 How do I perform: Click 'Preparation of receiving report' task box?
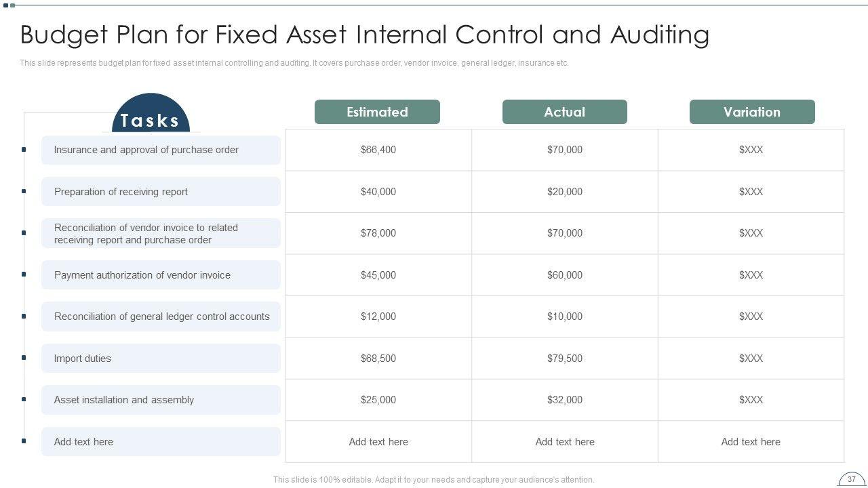coord(161,192)
